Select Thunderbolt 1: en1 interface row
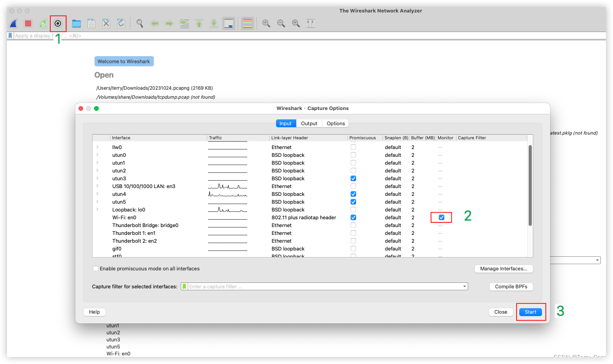 (x=310, y=233)
